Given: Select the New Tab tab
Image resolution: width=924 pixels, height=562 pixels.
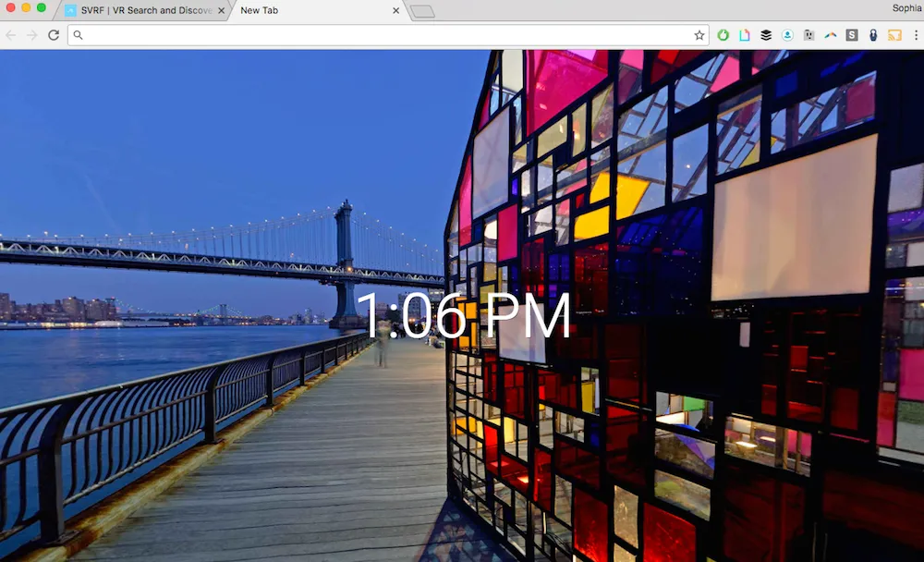Looking at the screenshot, I should 305,11.
